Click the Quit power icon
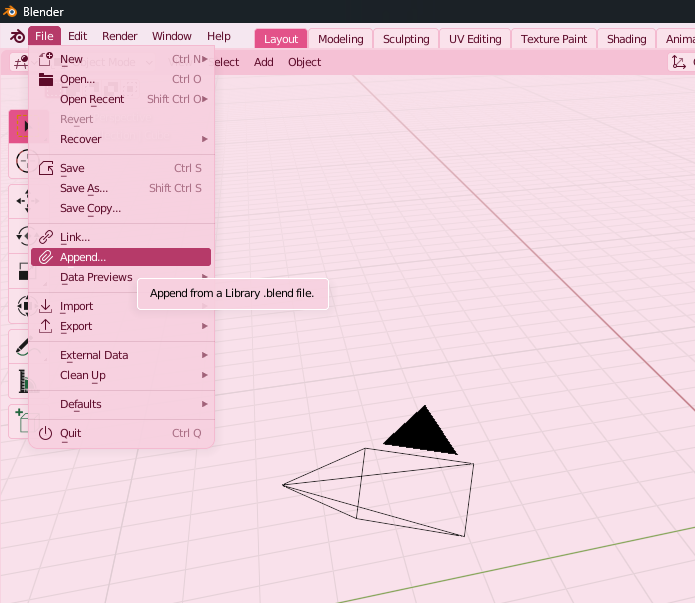This screenshot has width=695, height=603. [46, 433]
